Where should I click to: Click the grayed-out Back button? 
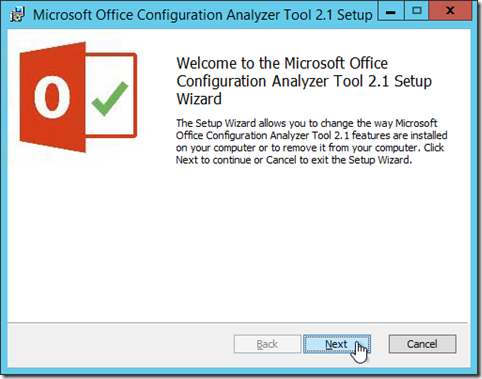267,344
